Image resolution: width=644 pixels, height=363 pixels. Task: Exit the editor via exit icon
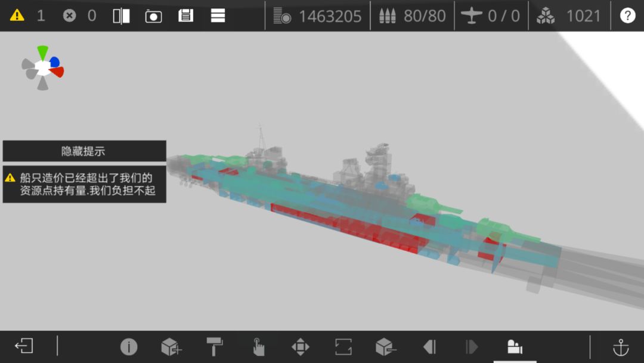(24, 346)
